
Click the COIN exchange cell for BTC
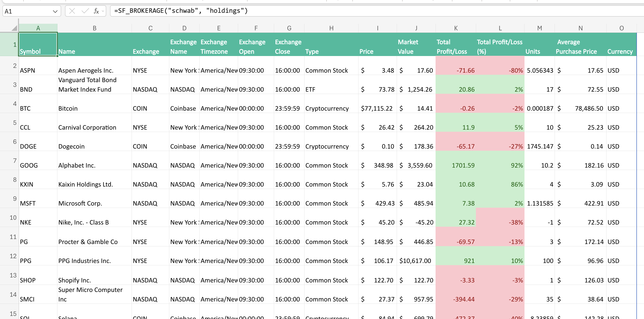[150, 103]
